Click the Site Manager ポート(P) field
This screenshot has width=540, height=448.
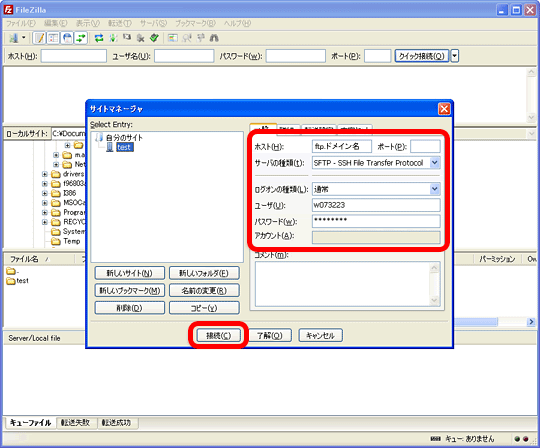tap(425, 146)
